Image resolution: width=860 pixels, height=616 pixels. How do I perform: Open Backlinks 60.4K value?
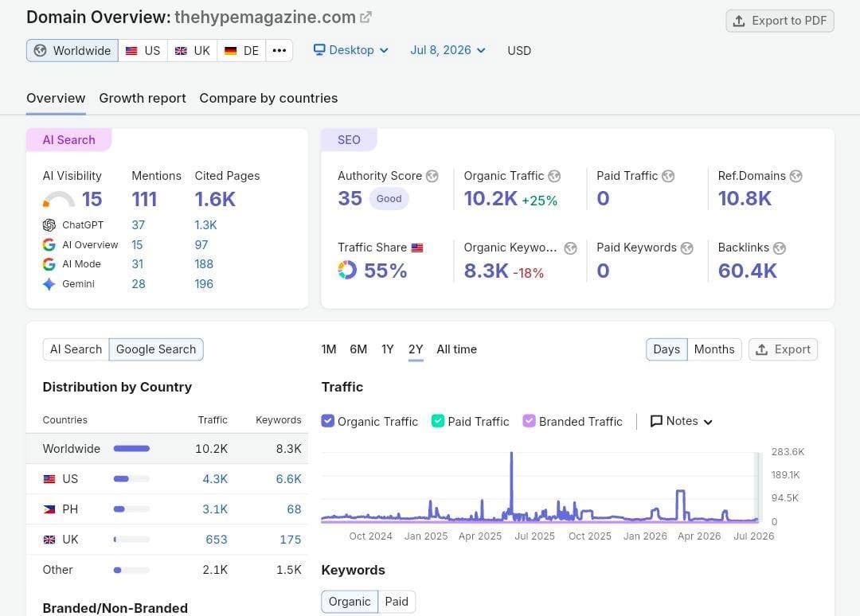pos(748,271)
